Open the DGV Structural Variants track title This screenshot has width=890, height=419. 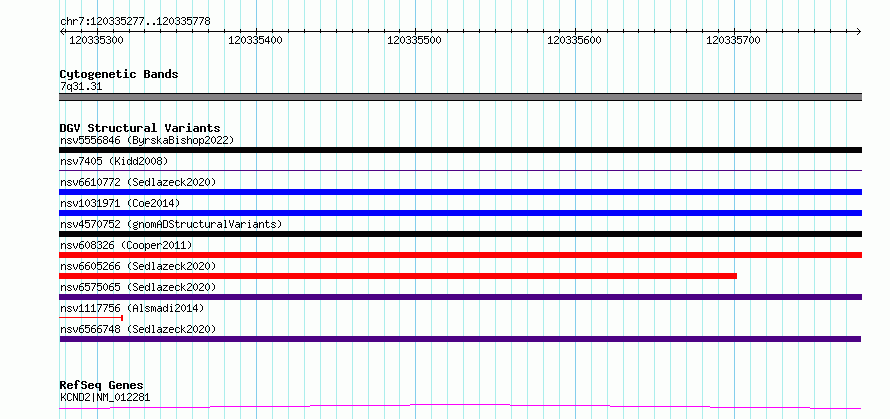tap(140, 128)
